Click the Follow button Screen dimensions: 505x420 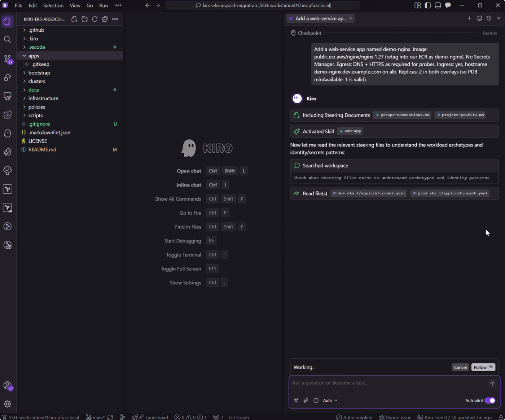(483, 367)
